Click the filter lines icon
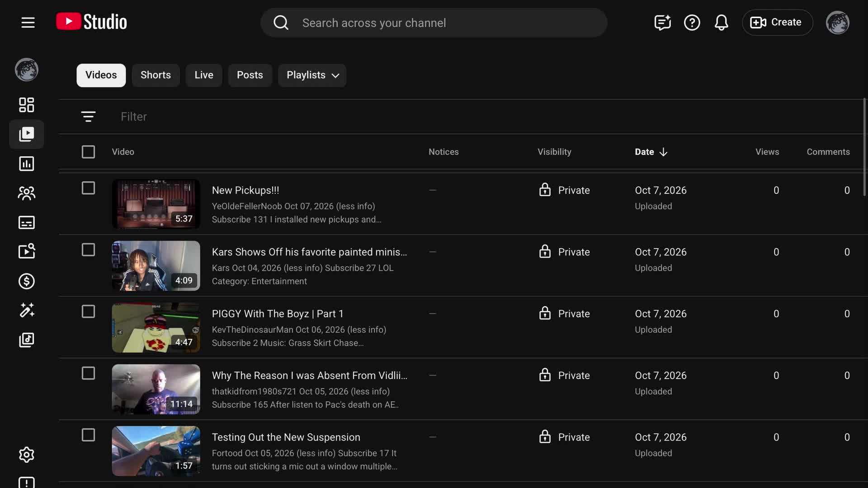Screen dimensions: 868x488 click(88, 117)
